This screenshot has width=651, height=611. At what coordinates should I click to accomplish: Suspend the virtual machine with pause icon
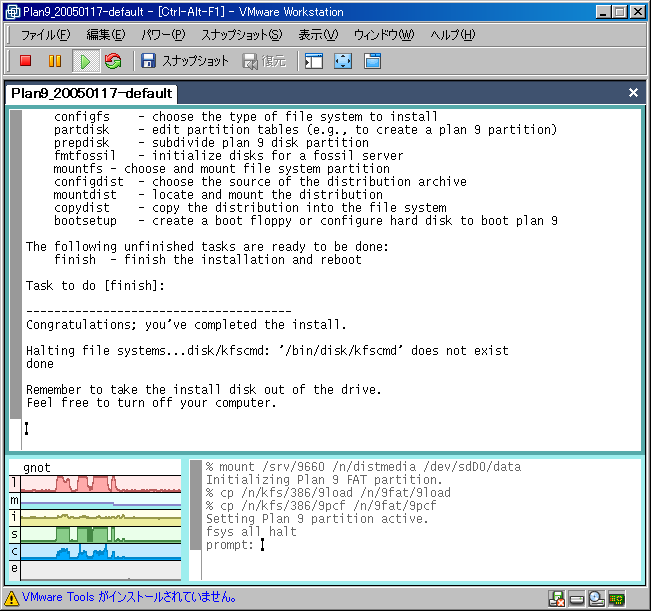[x=55, y=61]
